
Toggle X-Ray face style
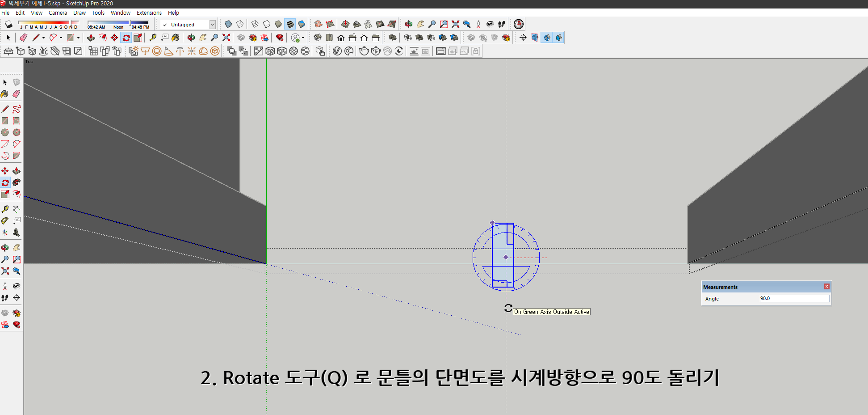tap(228, 24)
